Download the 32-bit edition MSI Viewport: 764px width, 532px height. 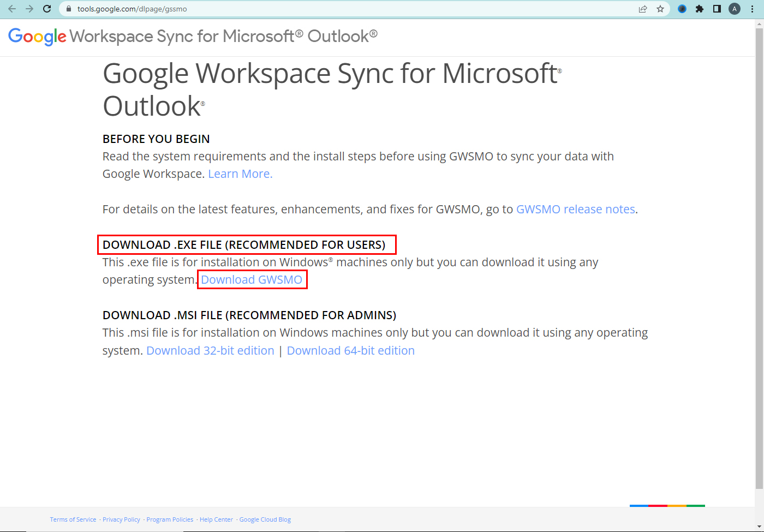pyautogui.click(x=210, y=351)
